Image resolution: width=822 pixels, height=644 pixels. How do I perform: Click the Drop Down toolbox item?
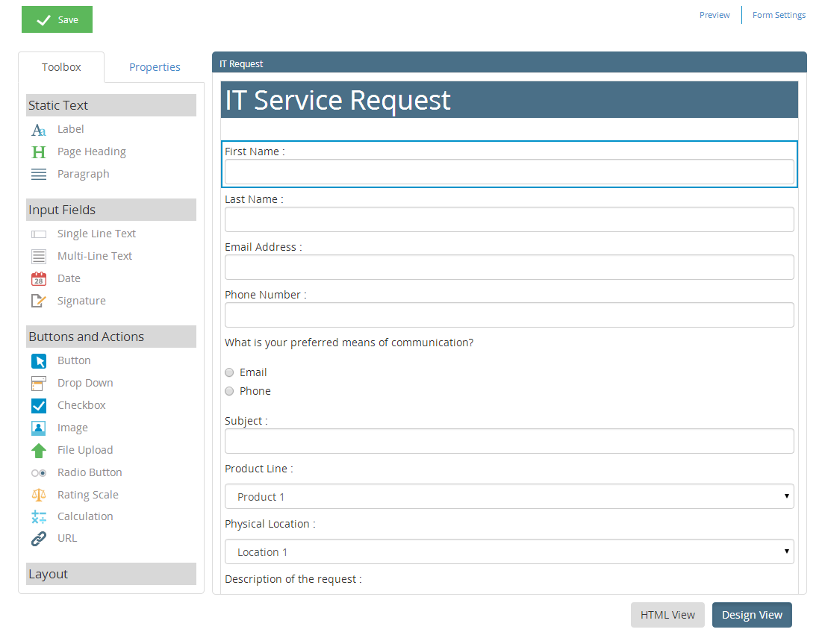[84, 383]
